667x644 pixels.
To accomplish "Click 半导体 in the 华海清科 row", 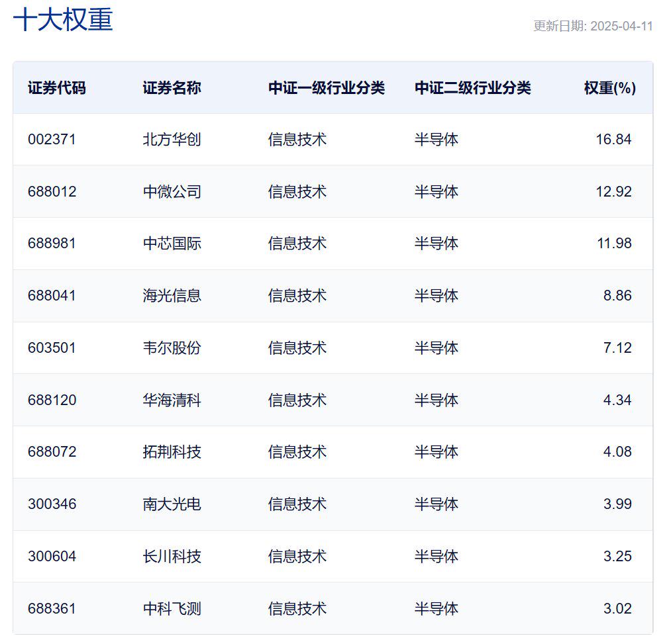I will tap(436, 400).
